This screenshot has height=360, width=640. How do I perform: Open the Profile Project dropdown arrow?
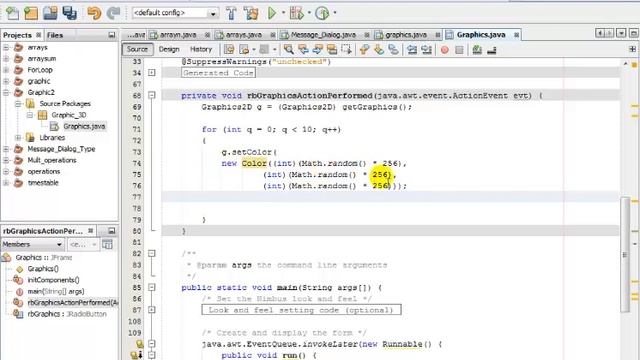pyautogui.click(x=335, y=13)
